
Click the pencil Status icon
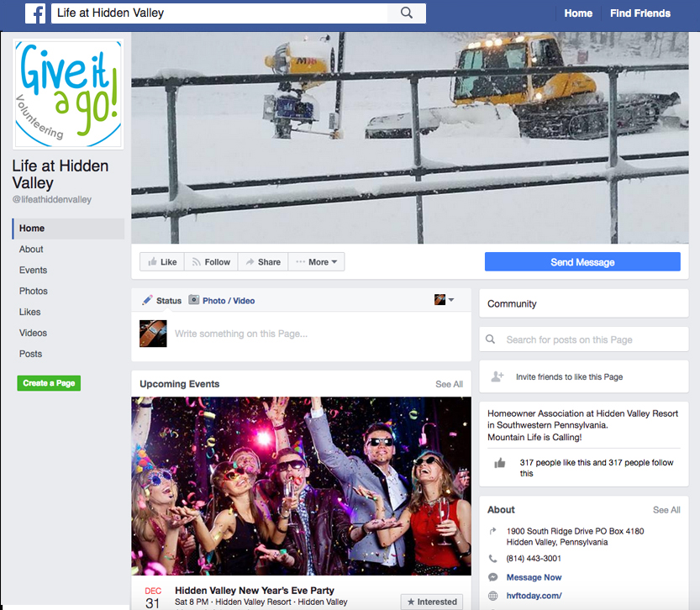(x=147, y=300)
